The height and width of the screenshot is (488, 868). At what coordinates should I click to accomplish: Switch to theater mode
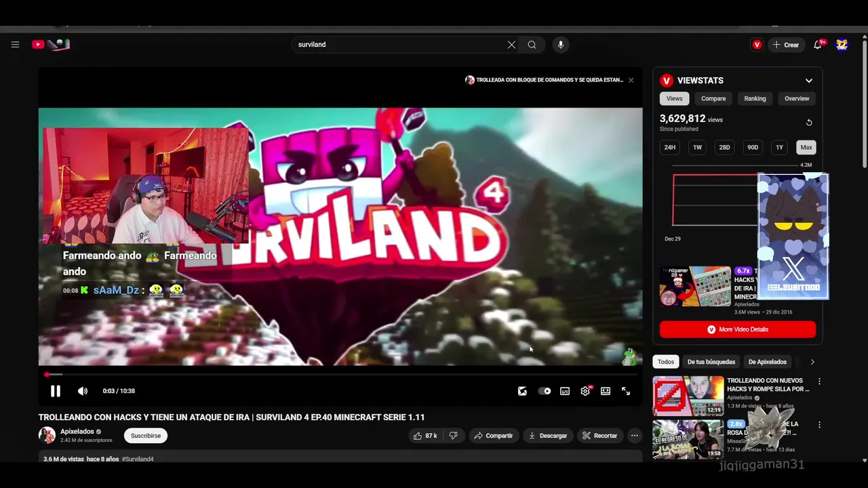click(x=606, y=391)
